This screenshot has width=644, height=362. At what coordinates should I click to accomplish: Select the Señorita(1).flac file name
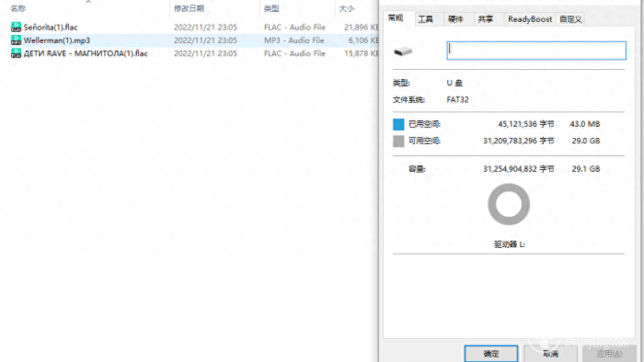click(51, 27)
